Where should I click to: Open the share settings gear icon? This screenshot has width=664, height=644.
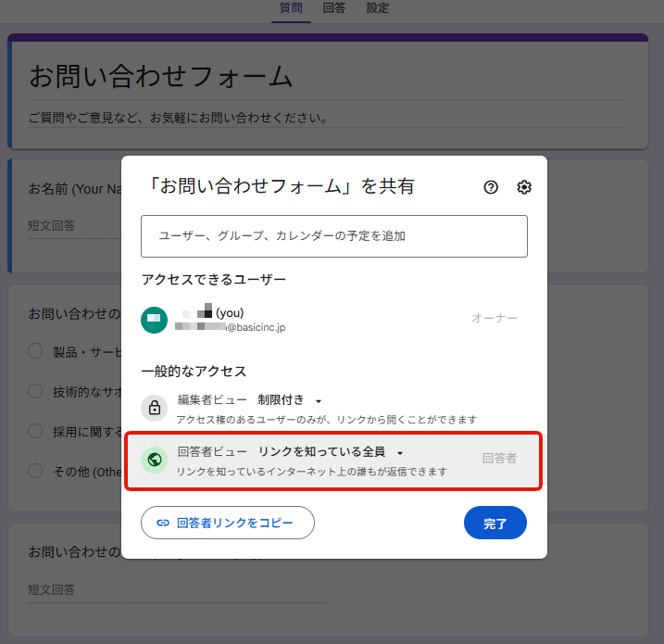point(524,187)
